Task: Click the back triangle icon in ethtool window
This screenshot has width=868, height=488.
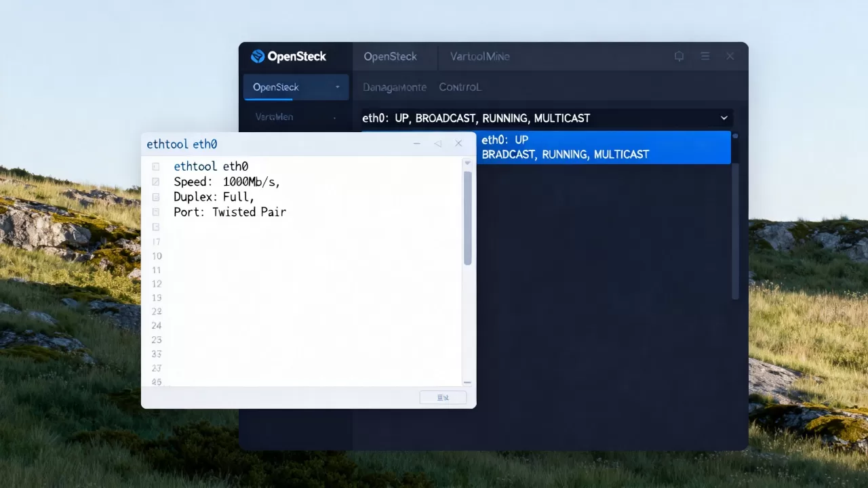Action: click(x=437, y=144)
